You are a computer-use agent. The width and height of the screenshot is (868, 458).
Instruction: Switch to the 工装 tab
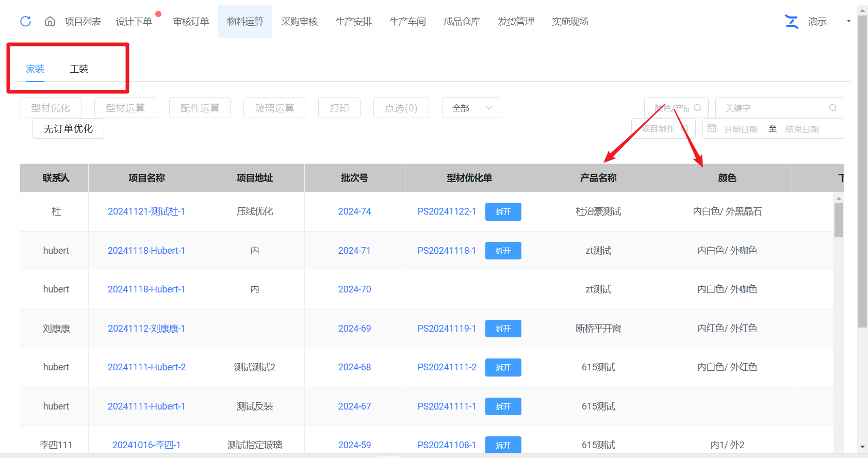coord(79,69)
